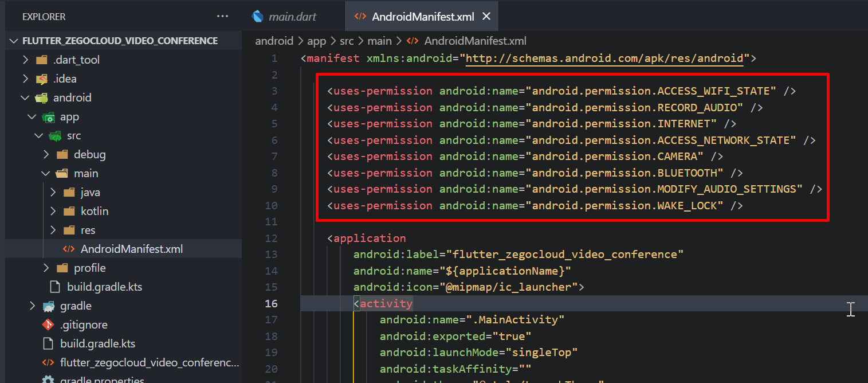868x383 pixels.
Task: Expand the .idea folder chevron
Action: (25, 79)
